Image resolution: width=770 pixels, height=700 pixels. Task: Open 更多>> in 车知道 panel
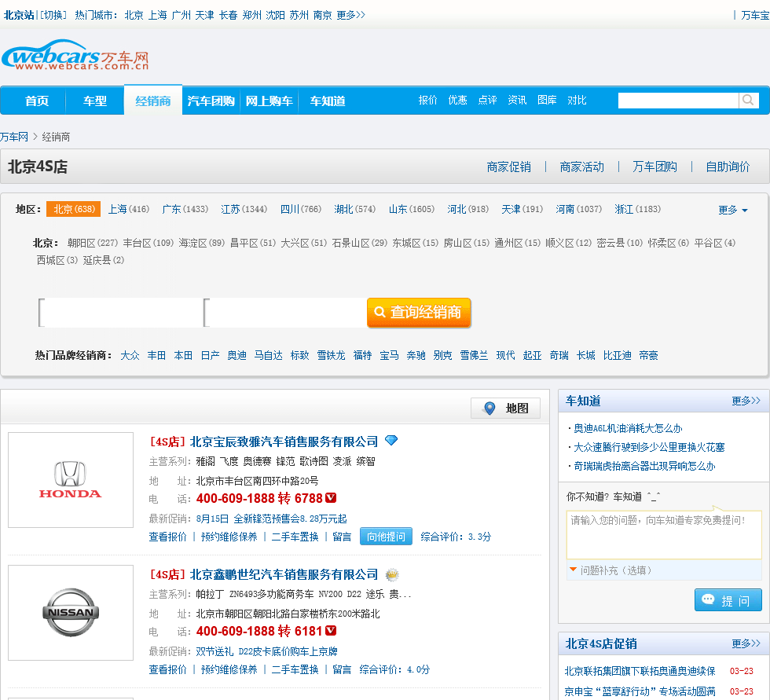click(x=746, y=401)
